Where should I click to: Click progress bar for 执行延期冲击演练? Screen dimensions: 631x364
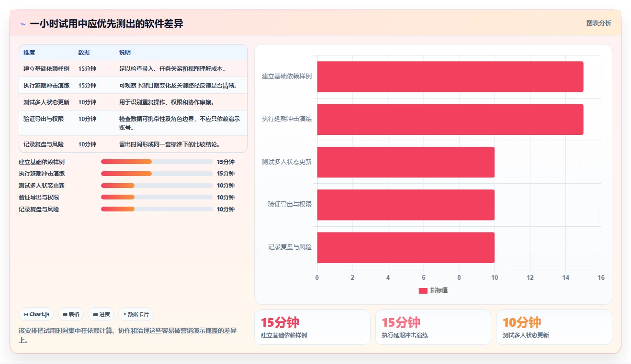[x=157, y=174]
